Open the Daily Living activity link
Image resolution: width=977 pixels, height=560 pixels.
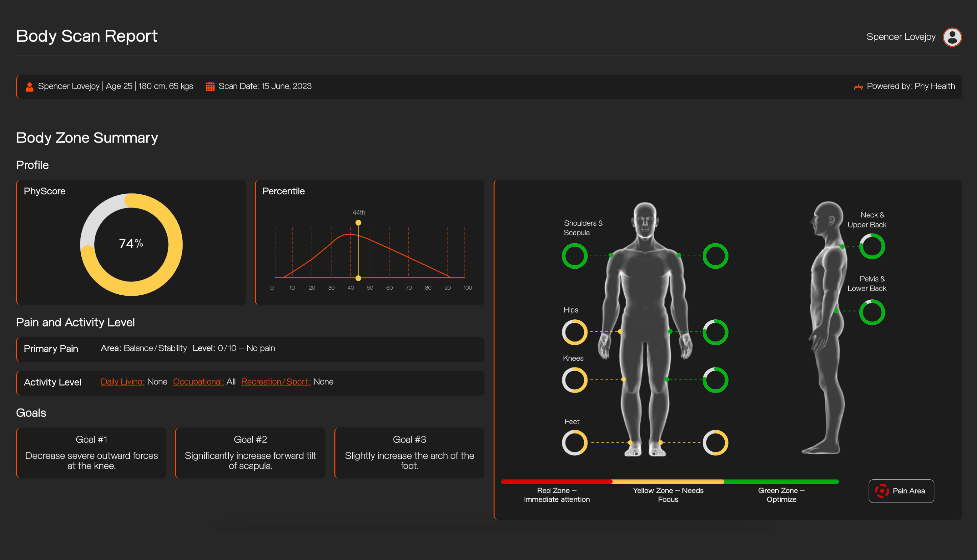(x=122, y=382)
